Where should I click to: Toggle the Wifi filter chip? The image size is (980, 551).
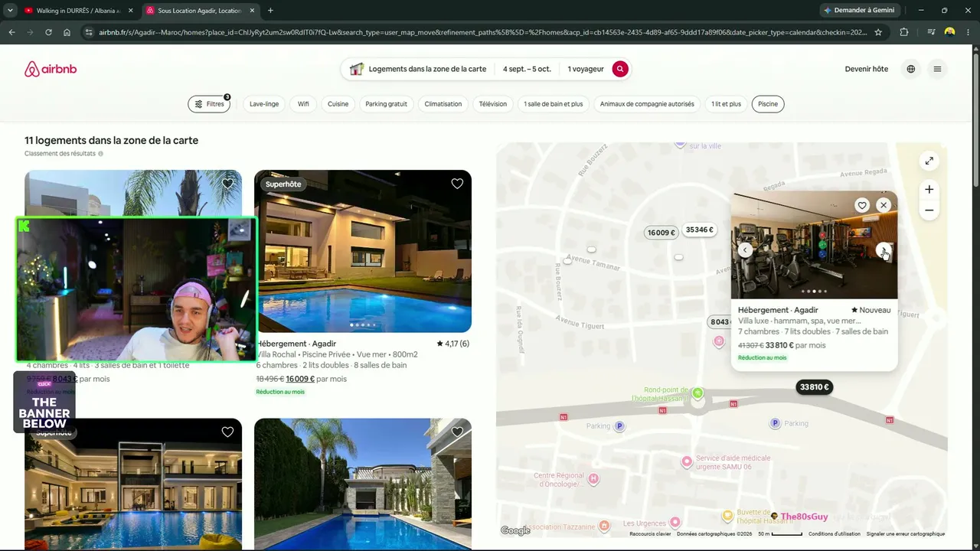click(304, 104)
